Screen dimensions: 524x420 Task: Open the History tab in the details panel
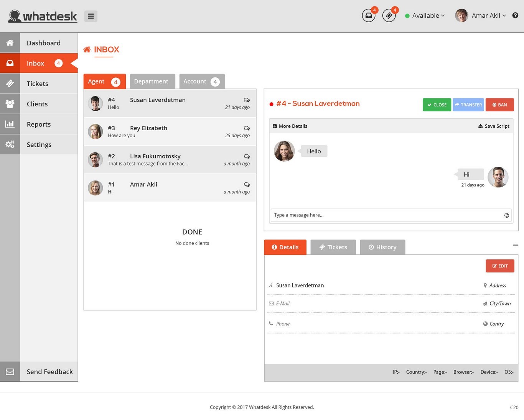[x=382, y=247]
